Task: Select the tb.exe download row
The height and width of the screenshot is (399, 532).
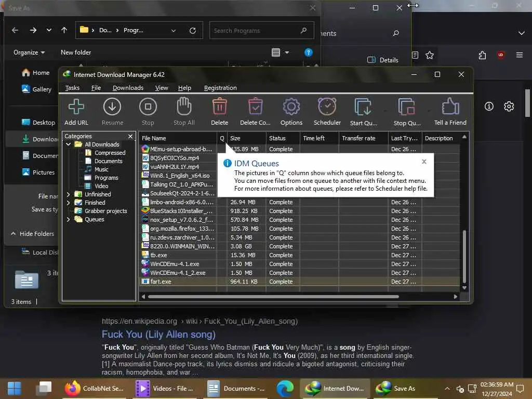Action: click(300, 255)
